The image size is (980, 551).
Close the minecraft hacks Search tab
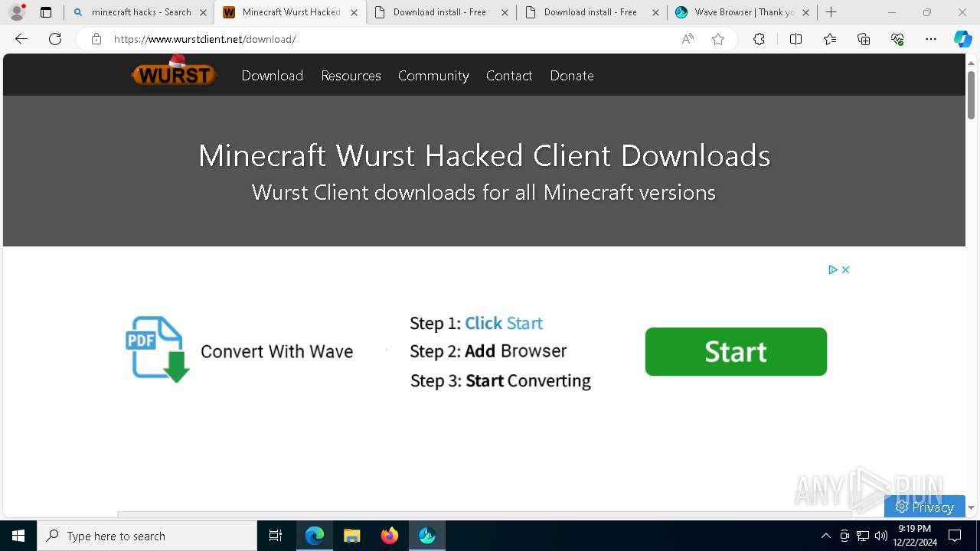(204, 12)
